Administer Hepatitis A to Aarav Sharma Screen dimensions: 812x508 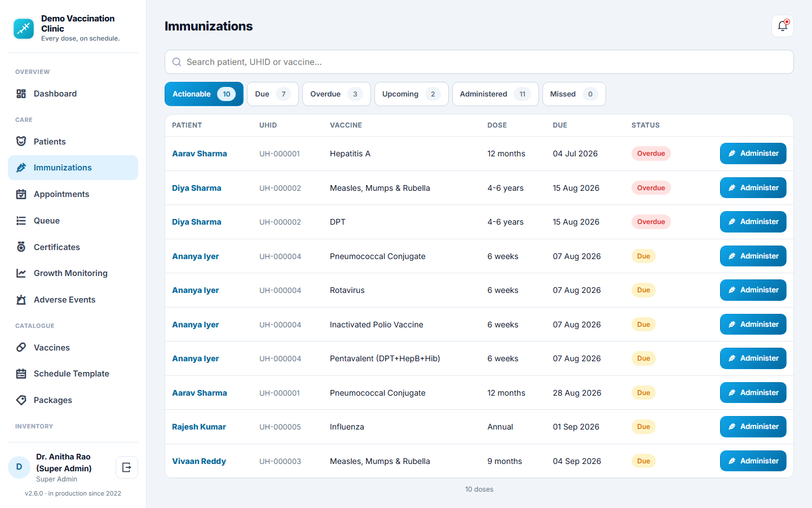tap(753, 154)
